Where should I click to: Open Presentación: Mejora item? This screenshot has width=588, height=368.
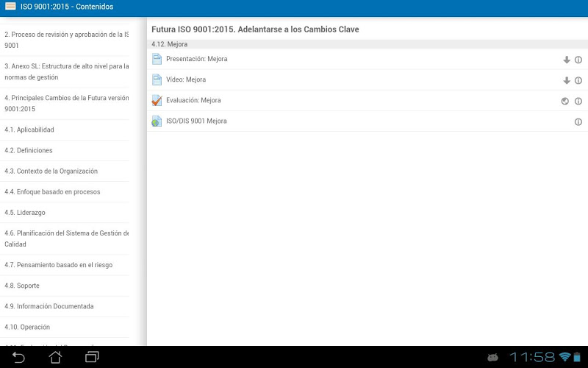point(367,59)
